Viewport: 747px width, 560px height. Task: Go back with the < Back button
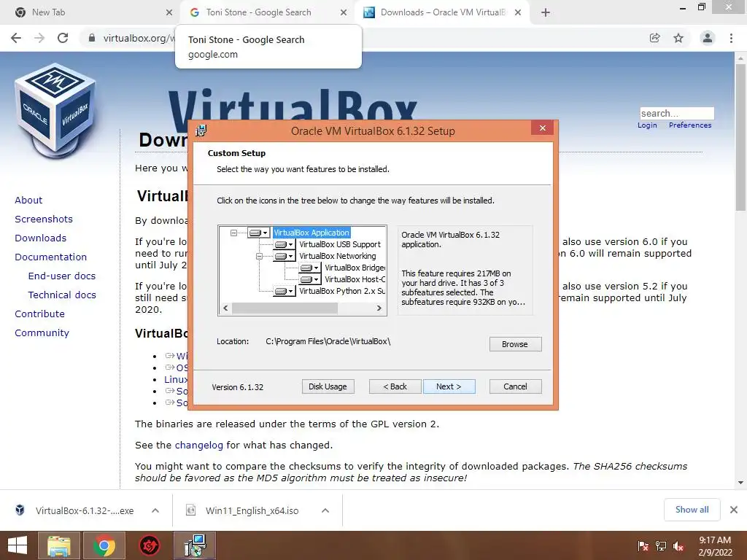click(x=395, y=386)
